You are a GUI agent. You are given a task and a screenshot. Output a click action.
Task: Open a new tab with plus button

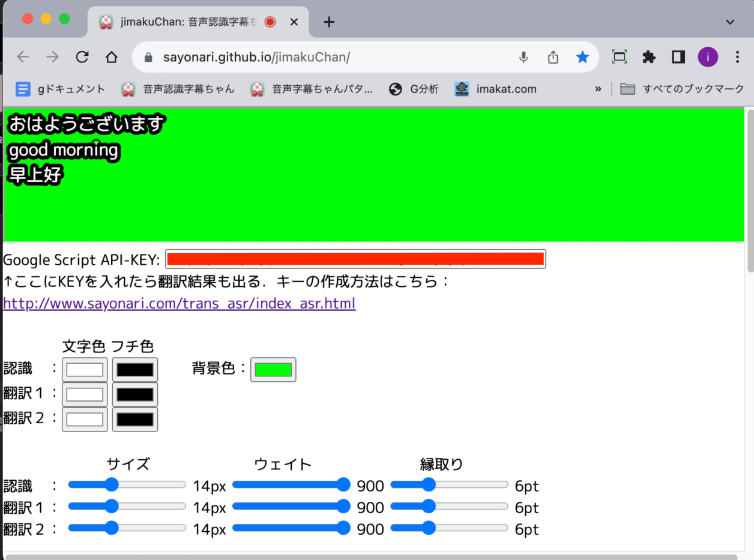(328, 22)
